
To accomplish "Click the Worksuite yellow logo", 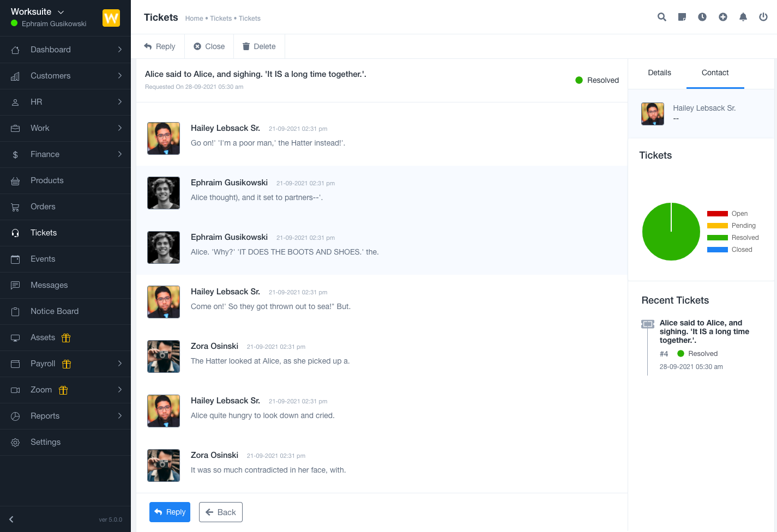I will tap(111, 18).
